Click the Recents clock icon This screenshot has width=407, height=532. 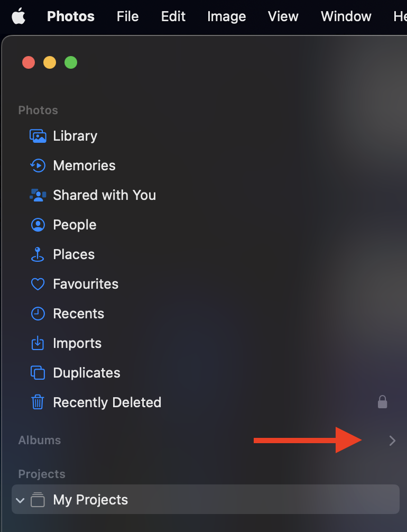click(38, 314)
